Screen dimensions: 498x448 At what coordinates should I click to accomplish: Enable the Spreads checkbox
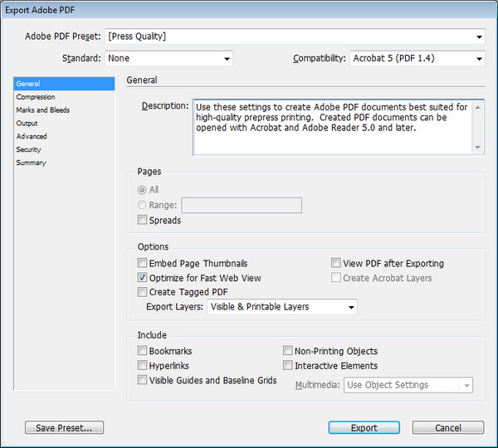[x=142, y=220]
